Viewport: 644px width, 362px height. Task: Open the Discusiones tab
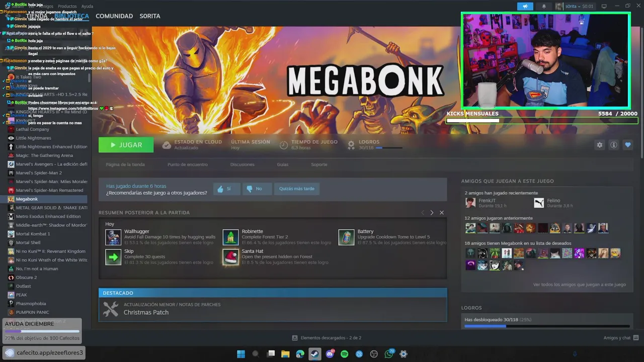tap(243, 164)
